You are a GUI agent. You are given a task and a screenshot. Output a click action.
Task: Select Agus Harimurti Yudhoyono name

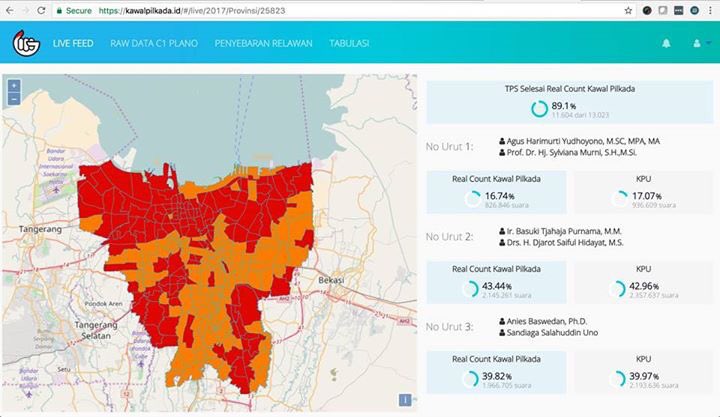[x=583, y=141]
